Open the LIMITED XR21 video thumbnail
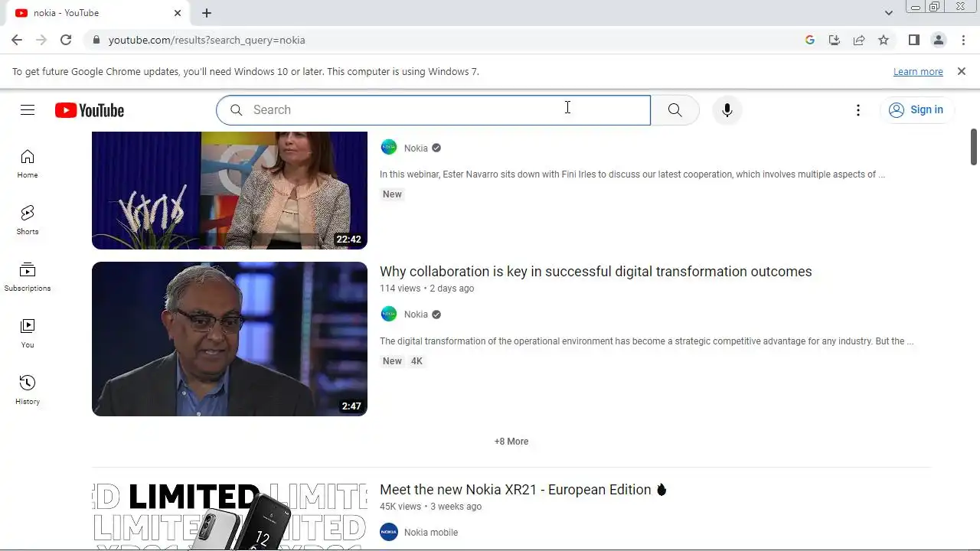 click(230, 515)
